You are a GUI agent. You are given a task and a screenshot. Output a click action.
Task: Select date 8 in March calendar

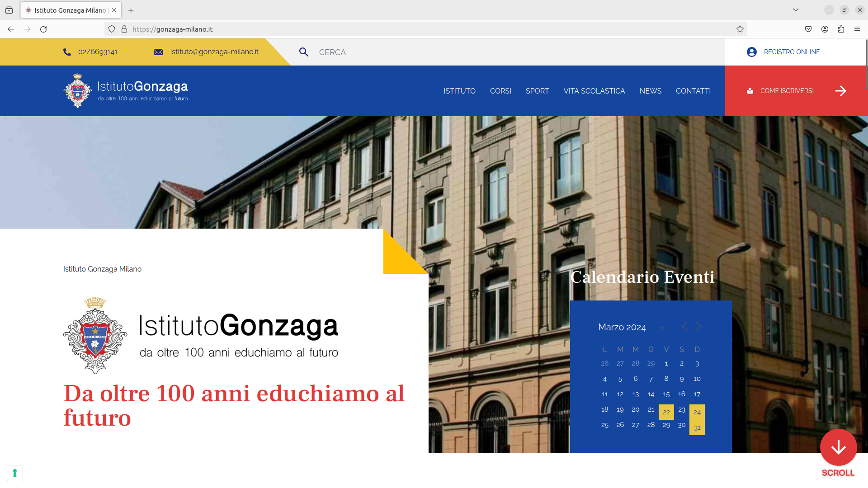(666, 379)
